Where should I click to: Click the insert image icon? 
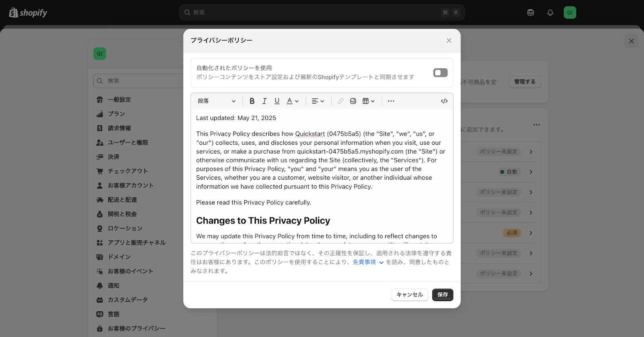point(353,101)
